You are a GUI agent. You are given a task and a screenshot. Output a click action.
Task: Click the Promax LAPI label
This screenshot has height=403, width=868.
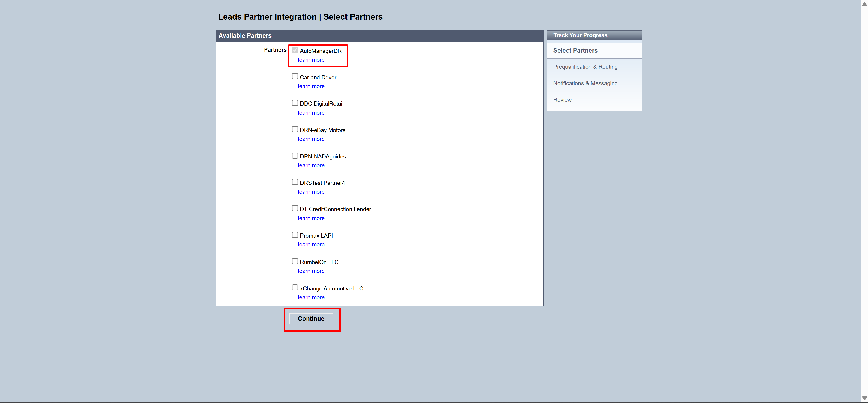pyautogui.click(x=316, y=236)
